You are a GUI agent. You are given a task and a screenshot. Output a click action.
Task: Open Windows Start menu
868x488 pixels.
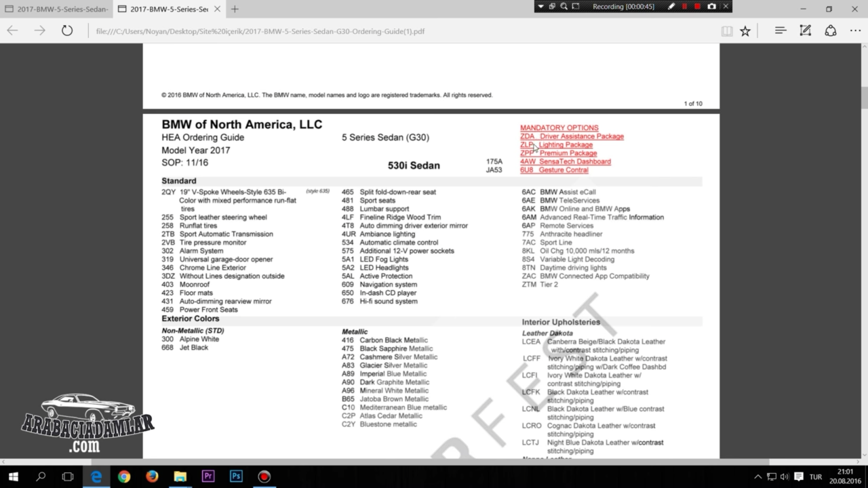coord(13,476)
